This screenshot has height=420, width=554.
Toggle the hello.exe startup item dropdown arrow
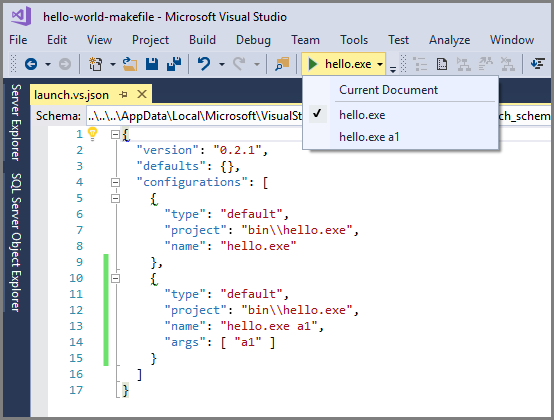click(380, 64)
